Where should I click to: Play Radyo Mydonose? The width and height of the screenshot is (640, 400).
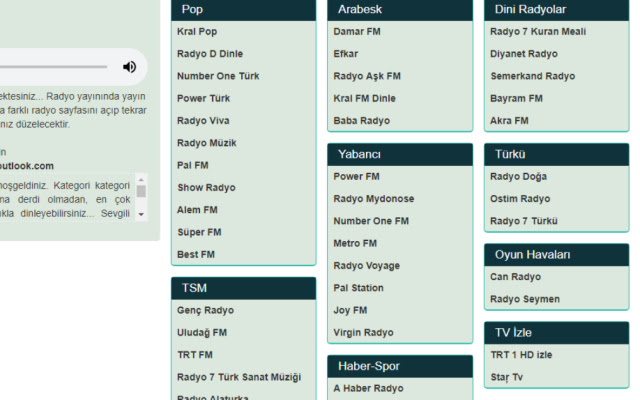(x=373, y=199)
